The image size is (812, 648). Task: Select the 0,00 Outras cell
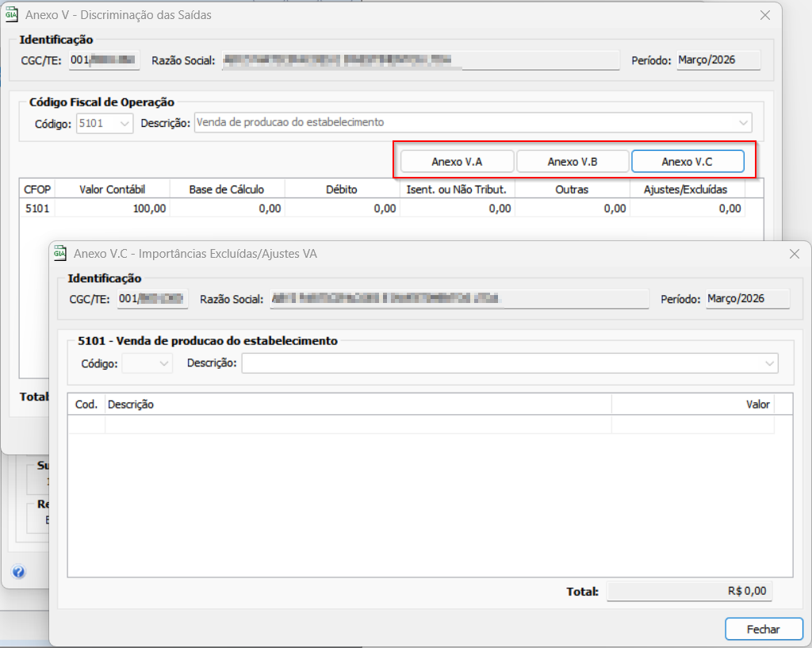[x=573, y=209]
